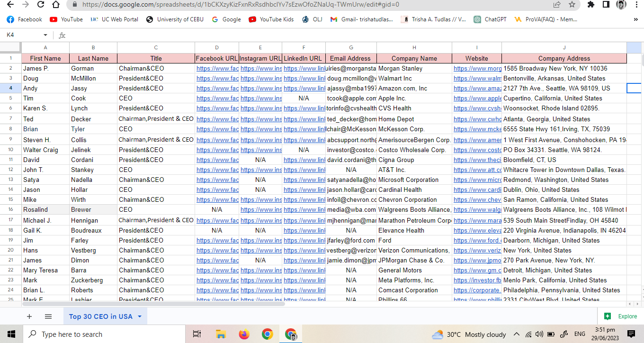
Task: Show hidden bookmarks with the overflow chevron
Action: point(635,19)
